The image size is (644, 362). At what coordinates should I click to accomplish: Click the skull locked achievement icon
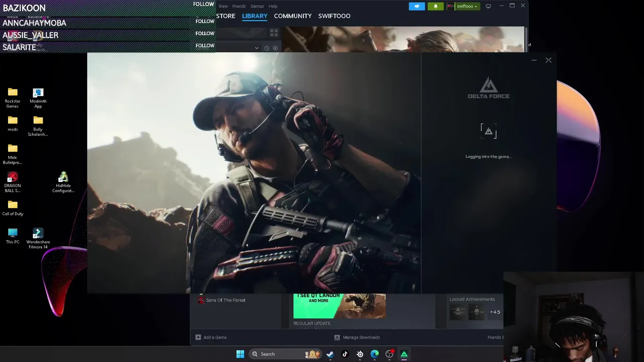[476, 312]
